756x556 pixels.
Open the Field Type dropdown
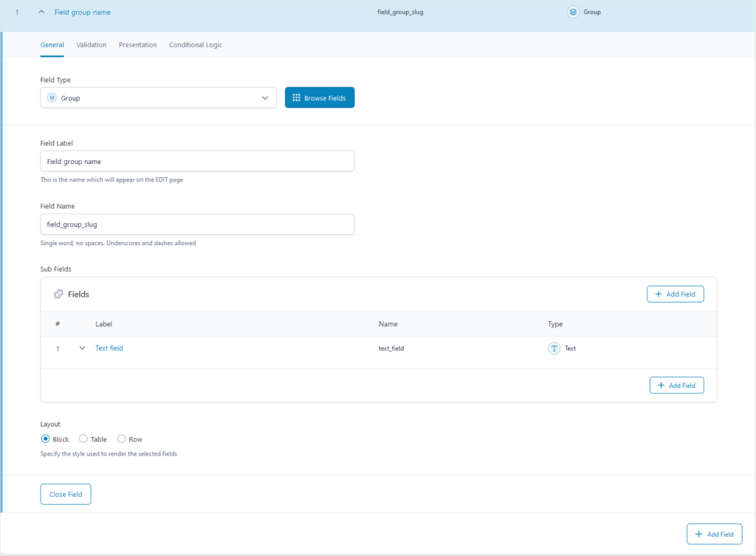[158, 98]
